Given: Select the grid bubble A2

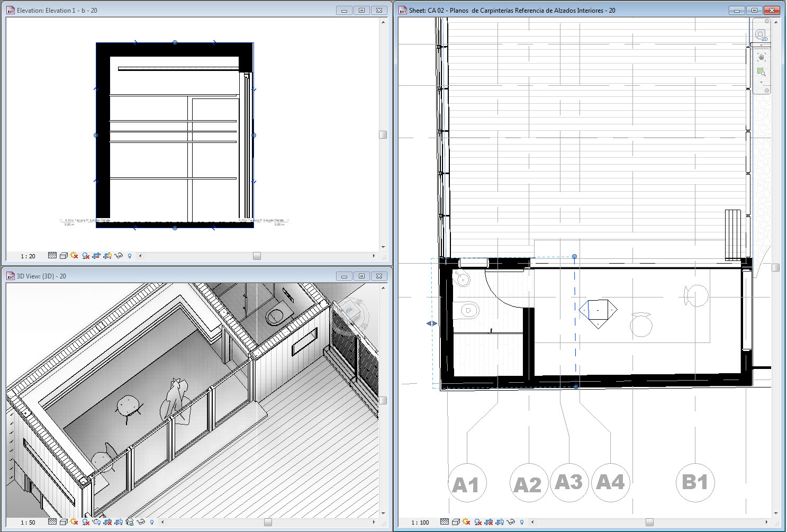Looking at the screenshot, I should tap(529, 483).
